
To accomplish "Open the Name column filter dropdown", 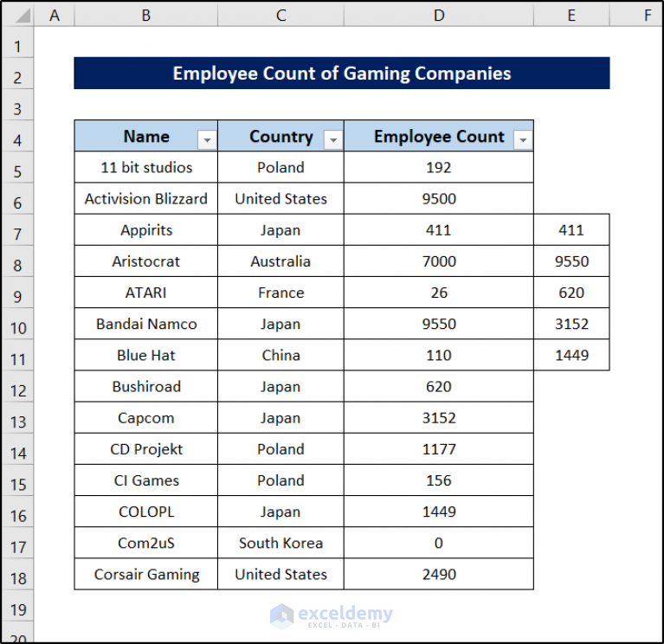I will tap(207, 139).
